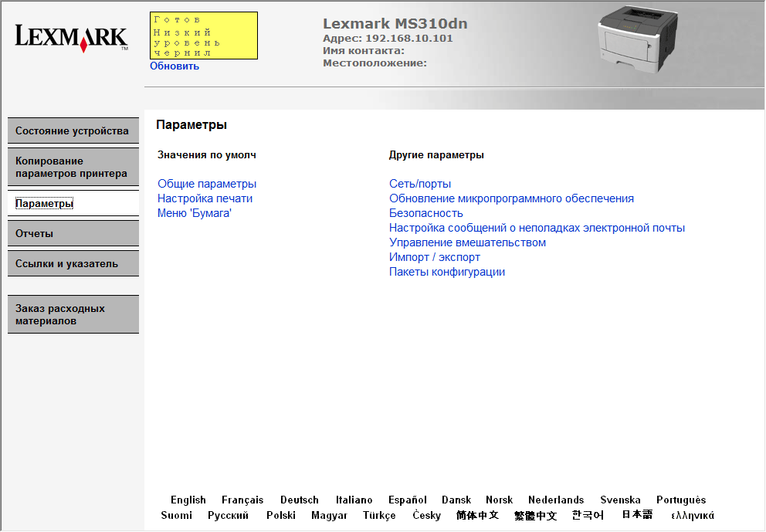Screen dimensions: 766x532
Task: Click the Lexmark MS310dn printer image
Action: (x=638, y=41)
